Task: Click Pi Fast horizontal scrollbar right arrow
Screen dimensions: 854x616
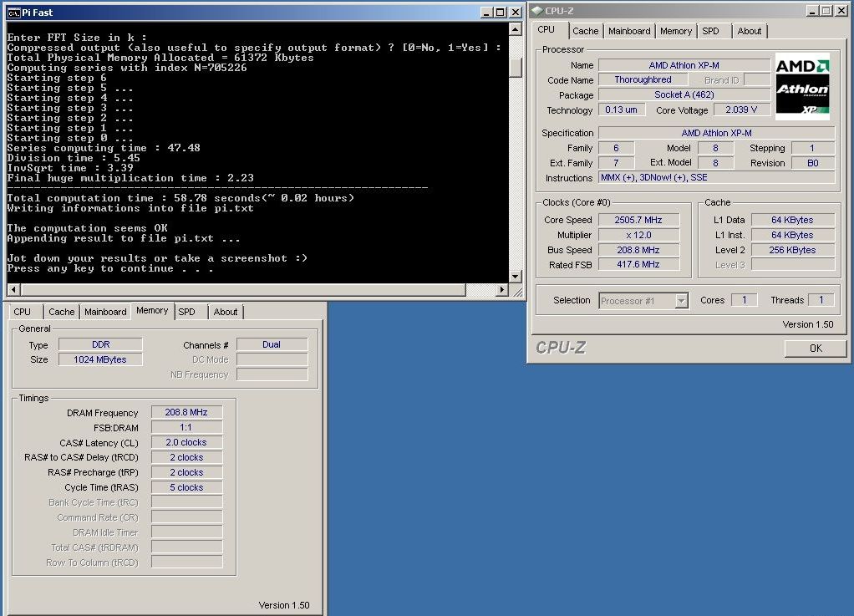Action: 502,290
